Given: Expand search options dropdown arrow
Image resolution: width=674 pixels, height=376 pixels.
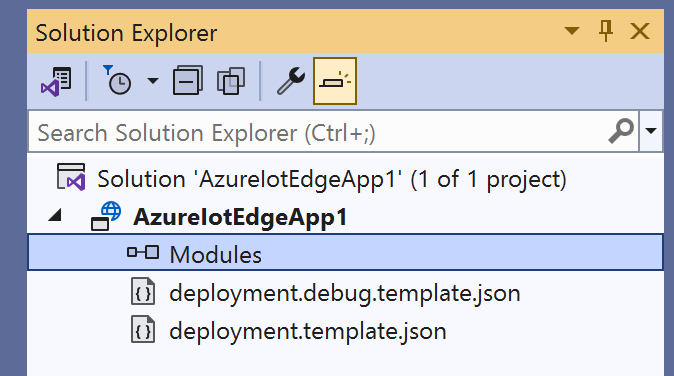Looking at the screenshot, I should coord(651,131).
